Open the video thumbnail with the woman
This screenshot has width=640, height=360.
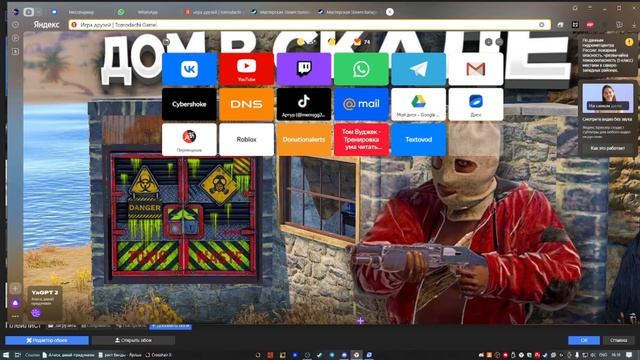point(608,98)
